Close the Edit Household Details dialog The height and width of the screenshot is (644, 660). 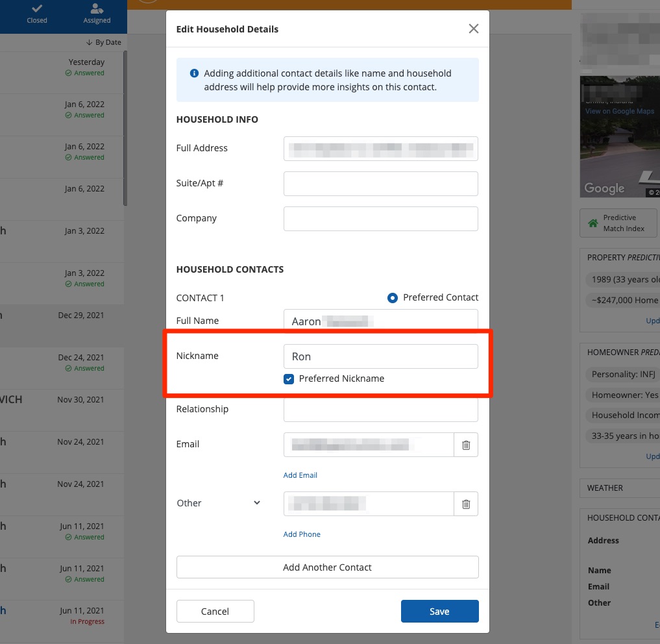point(473,29)
